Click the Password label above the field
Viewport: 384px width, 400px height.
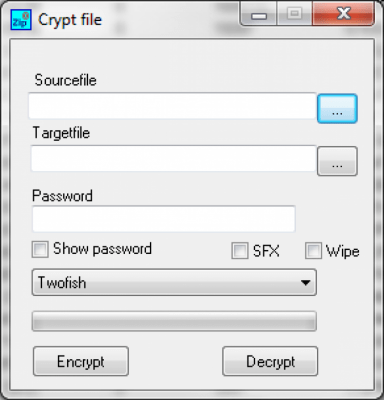click(x=62, y=196)
